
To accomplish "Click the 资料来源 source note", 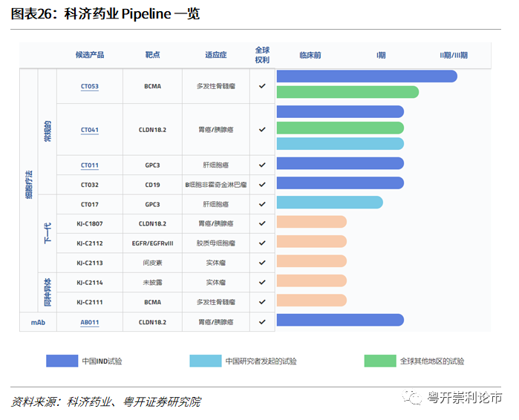I will pos(106,401).
